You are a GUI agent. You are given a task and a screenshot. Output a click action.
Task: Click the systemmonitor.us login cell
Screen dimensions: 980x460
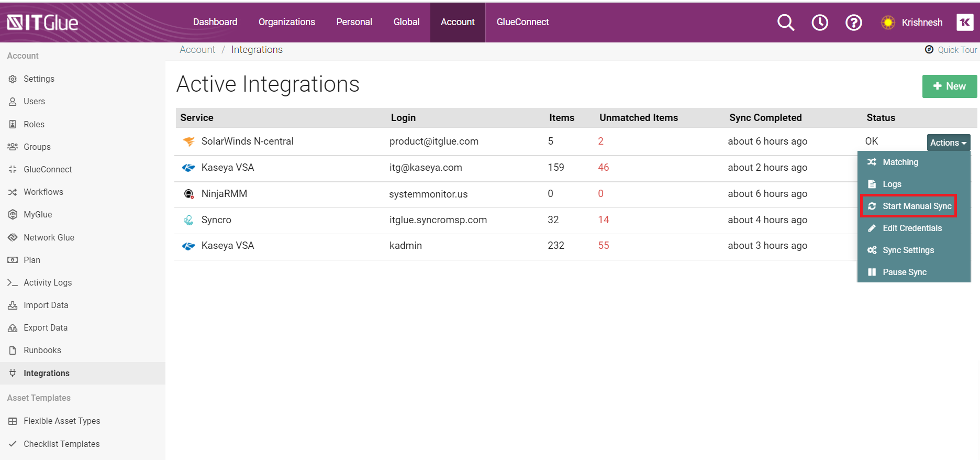[x=428, y=194]
